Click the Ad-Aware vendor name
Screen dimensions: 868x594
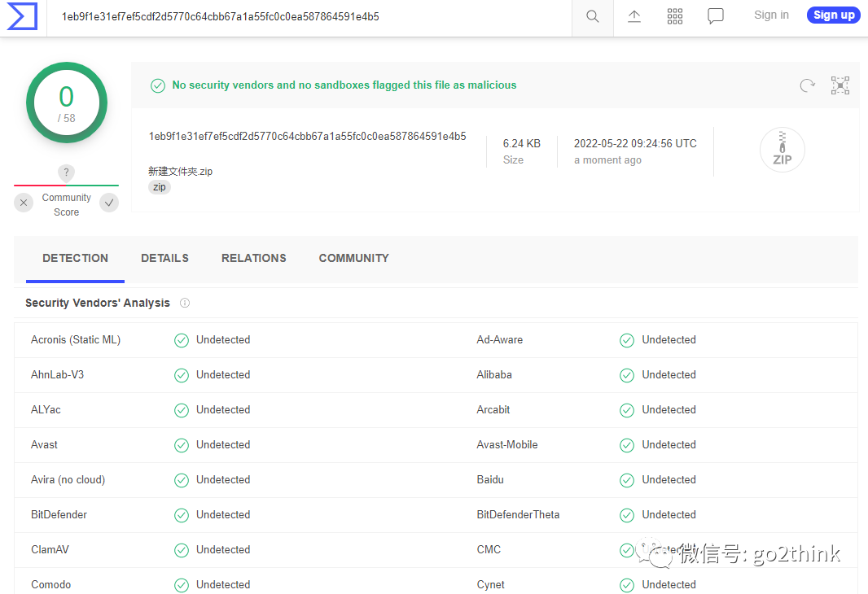(x=500, y=340)
